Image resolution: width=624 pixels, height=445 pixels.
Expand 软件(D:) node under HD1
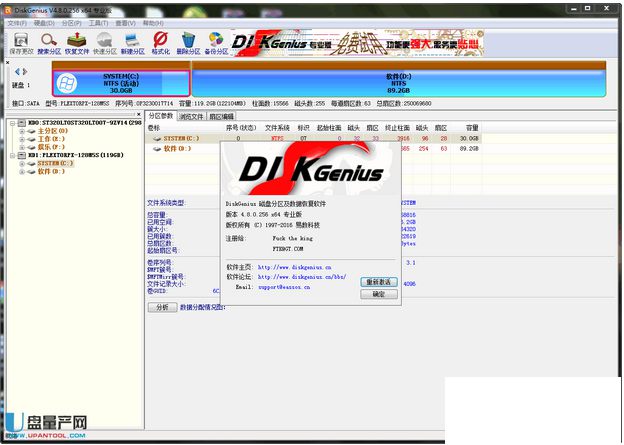(22, 172)
